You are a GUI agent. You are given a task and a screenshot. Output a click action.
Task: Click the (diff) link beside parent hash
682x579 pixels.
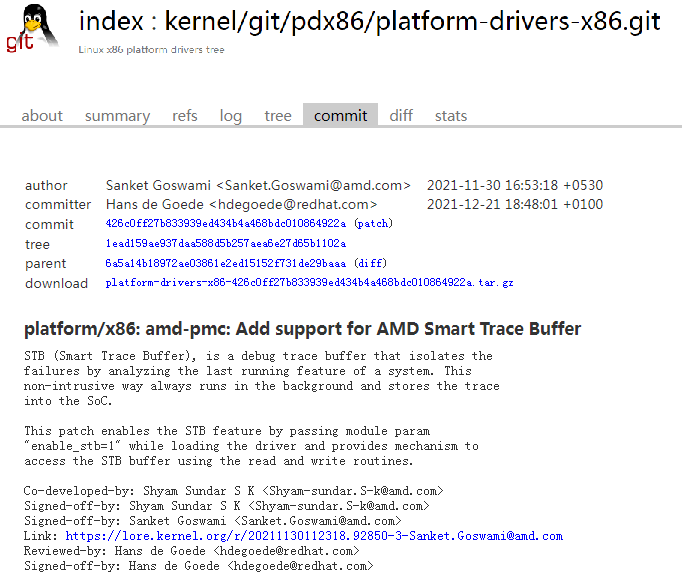click(x=370, y=264)
